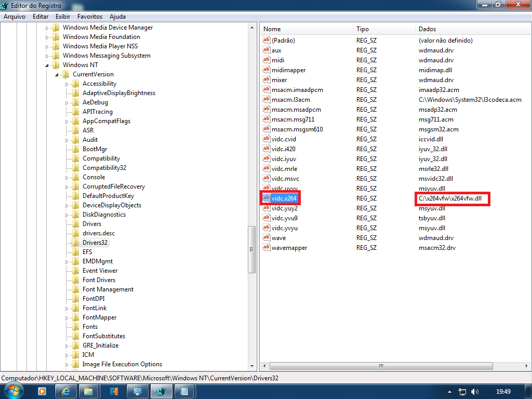Click the Windows NT folder icon
The height and width of the screenshot is (399, 532).
click(x=56, y=65)
